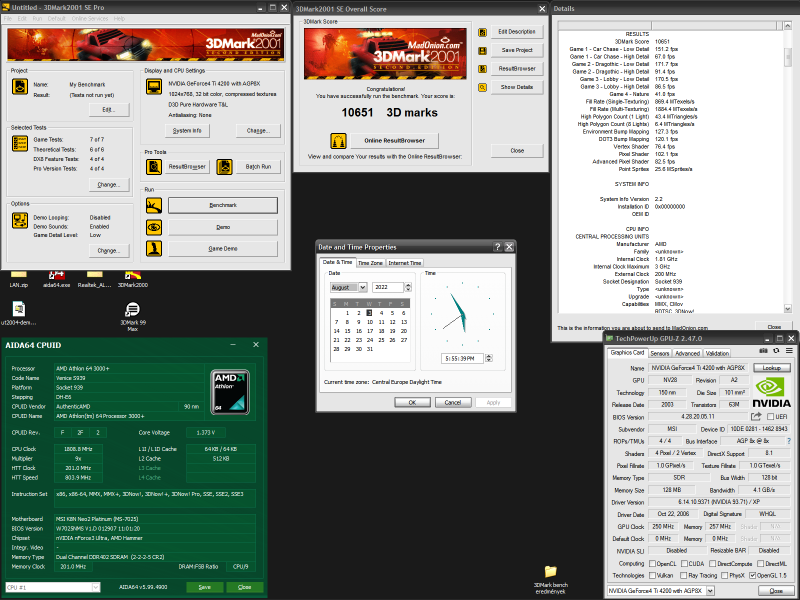Toggle the Ray Tracing checkbox in GPU-Z
The height and width of the screenshot is (600, 800).
coord(683,576)
